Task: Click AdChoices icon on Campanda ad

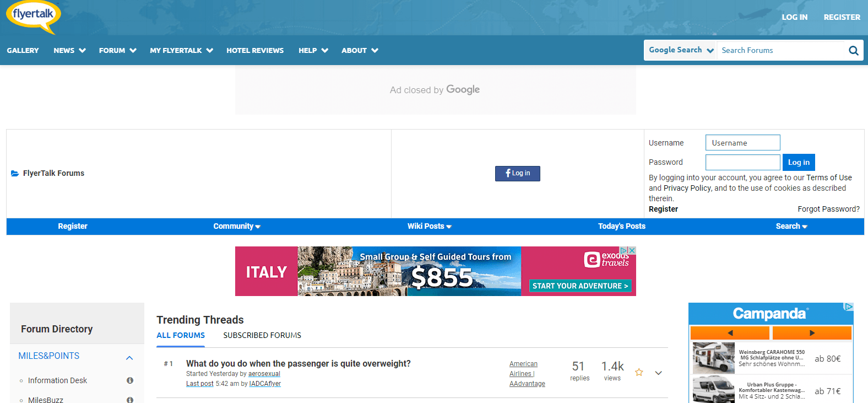Action: click(x=849, y=307)
